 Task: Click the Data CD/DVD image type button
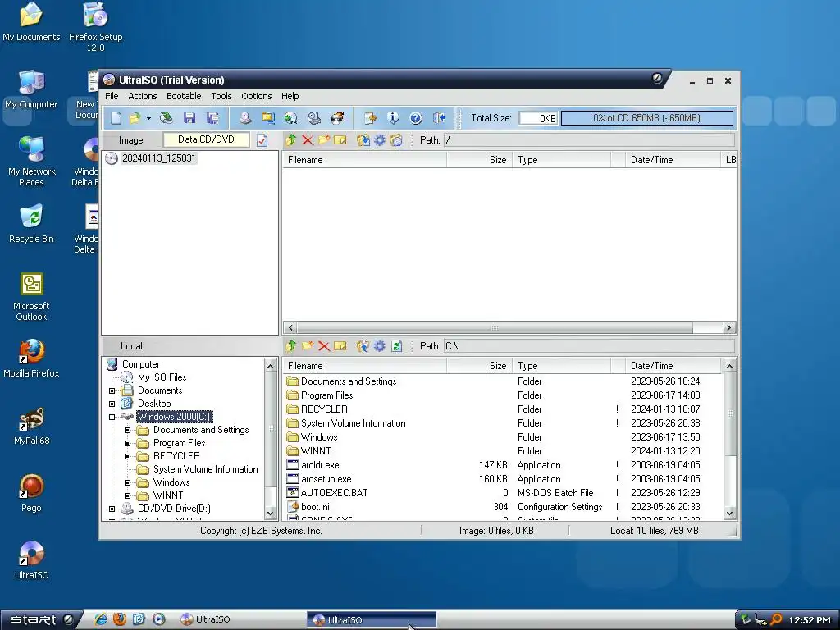tap(206, 139)
